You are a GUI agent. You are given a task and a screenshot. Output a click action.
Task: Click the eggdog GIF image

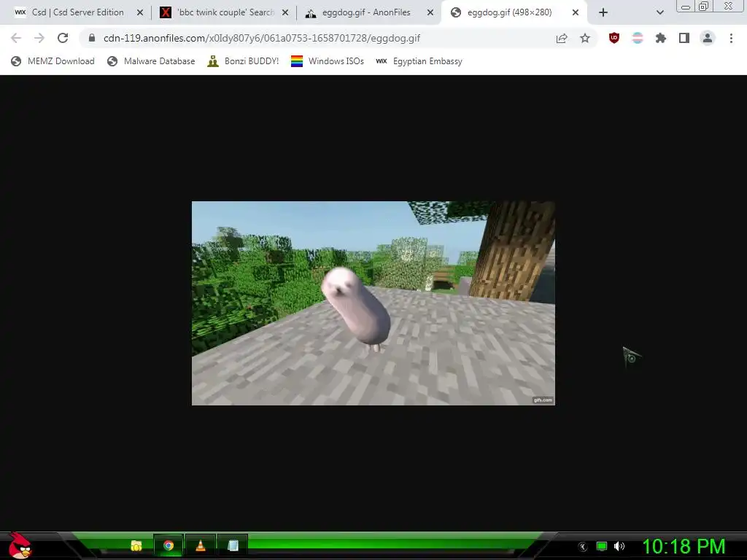(373, 303)
